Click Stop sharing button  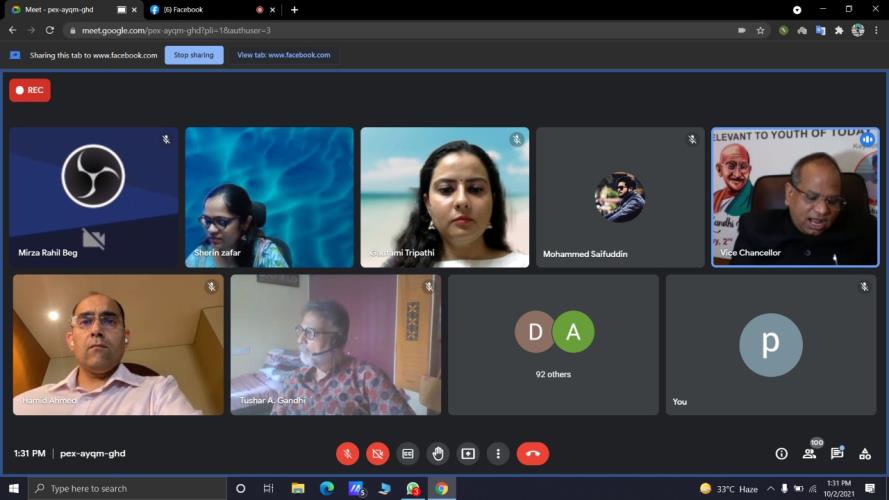coord(194,55)
